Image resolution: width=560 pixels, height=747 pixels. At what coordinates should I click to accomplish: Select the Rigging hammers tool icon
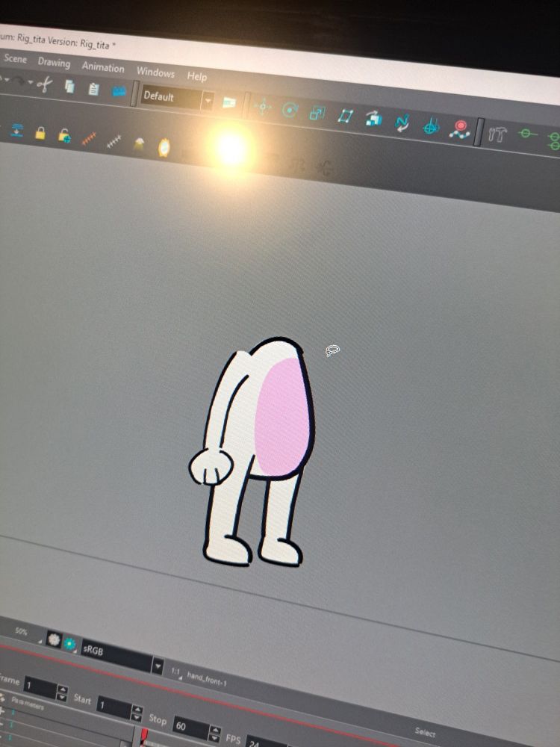[497, 134]
